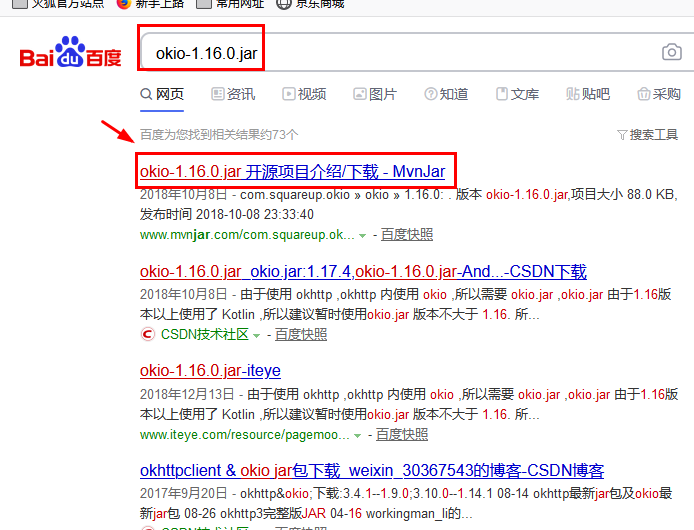
Task: Open 新手上路 Firefox bookmark
Action: point(150,4)
